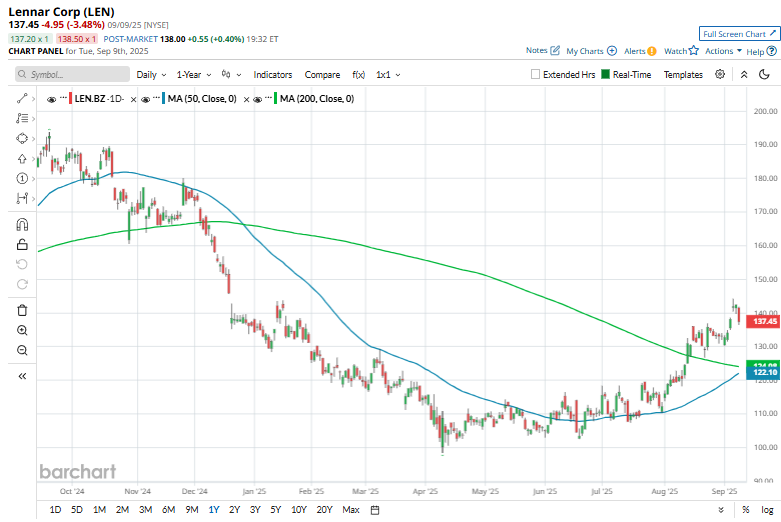Open the Compare menu
Screen dimensions: 781x522
(x=322, y=75)
